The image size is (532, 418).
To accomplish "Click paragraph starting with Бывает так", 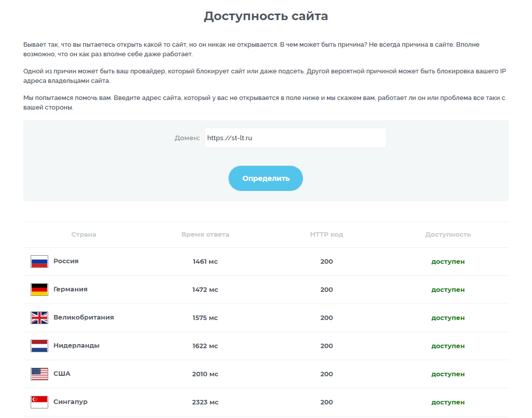I will click(251, 49).
